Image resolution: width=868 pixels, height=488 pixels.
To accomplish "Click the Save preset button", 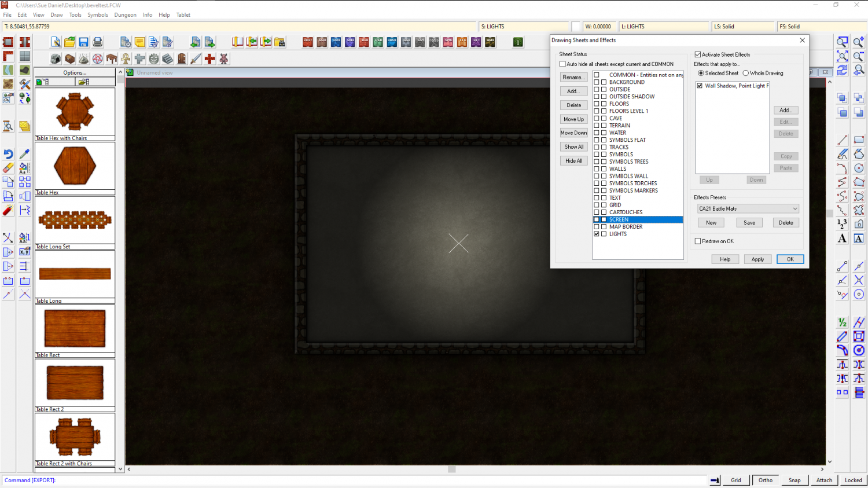I will click(x=749, y=223).
